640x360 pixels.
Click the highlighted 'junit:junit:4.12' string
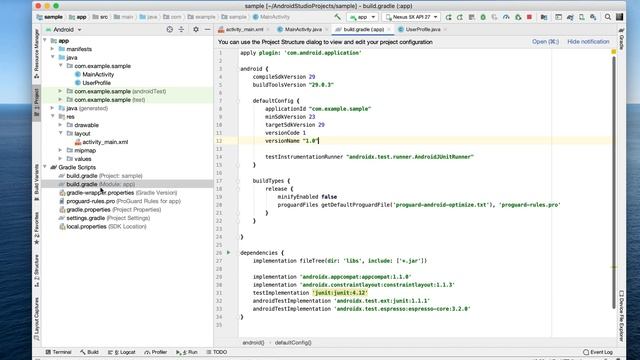[x=340, y=293]
